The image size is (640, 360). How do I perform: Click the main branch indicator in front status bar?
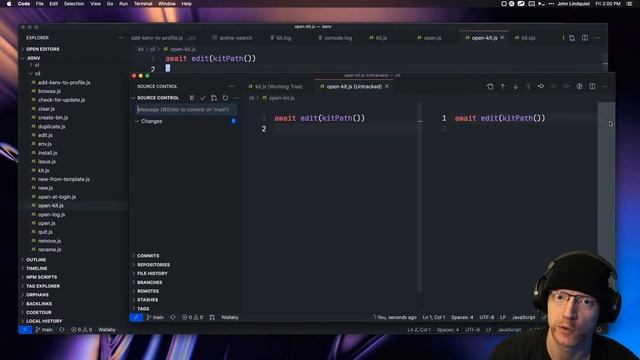click(x=155, y=317)
